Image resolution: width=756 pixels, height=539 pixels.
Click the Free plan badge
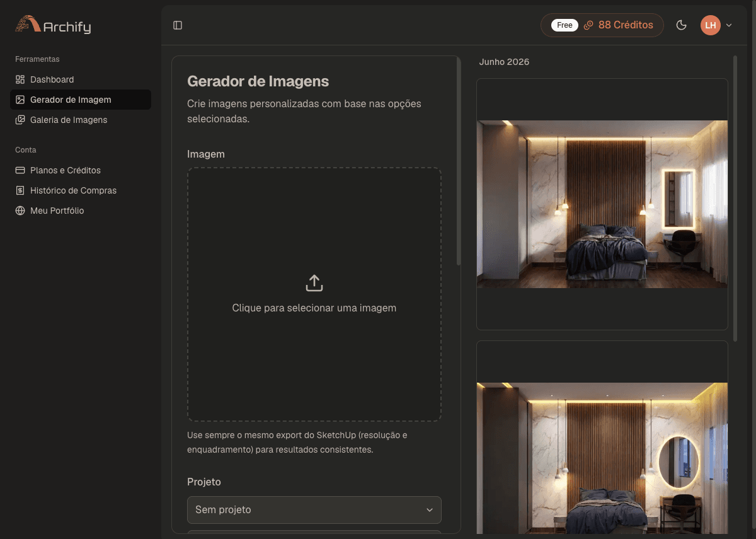tap(564, 25)
